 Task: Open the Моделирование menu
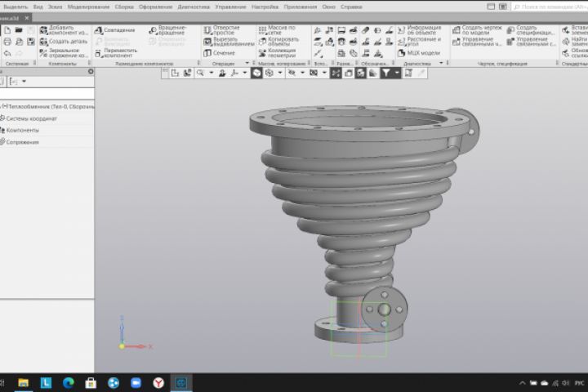pos(88,7)
